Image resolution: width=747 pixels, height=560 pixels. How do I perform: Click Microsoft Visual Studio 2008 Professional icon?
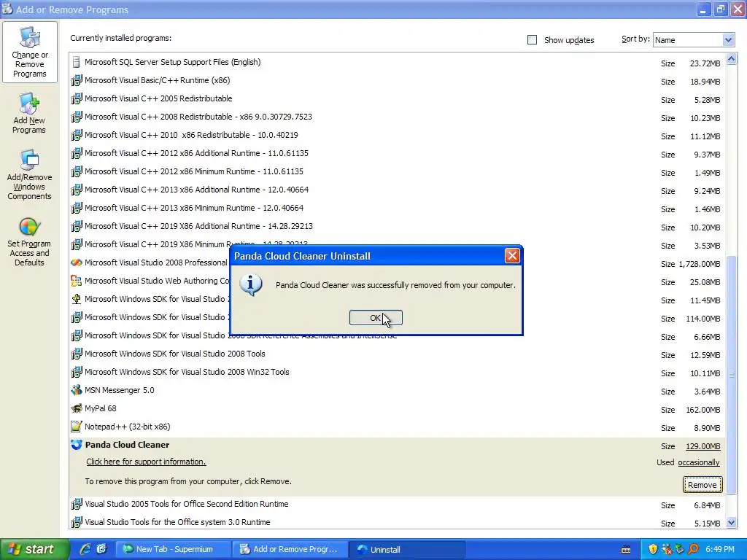(76, 262)
